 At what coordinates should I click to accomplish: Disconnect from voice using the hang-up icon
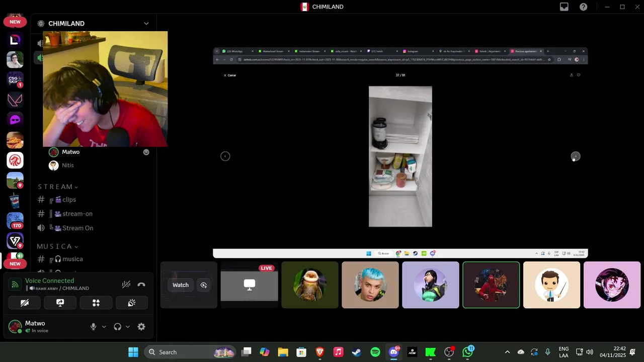point(141,285)
